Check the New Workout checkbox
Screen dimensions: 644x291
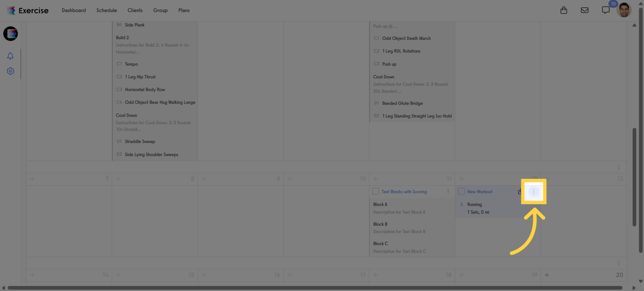coord(461,191)
